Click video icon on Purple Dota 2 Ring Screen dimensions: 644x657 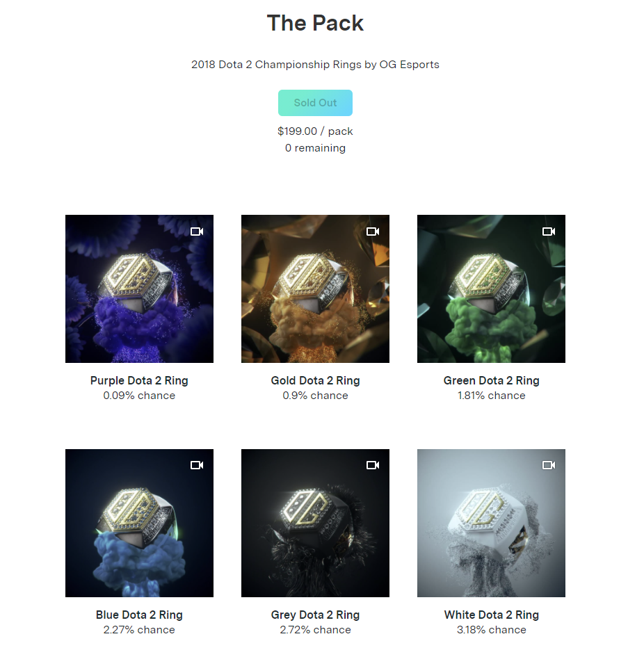tap(197, 232)
